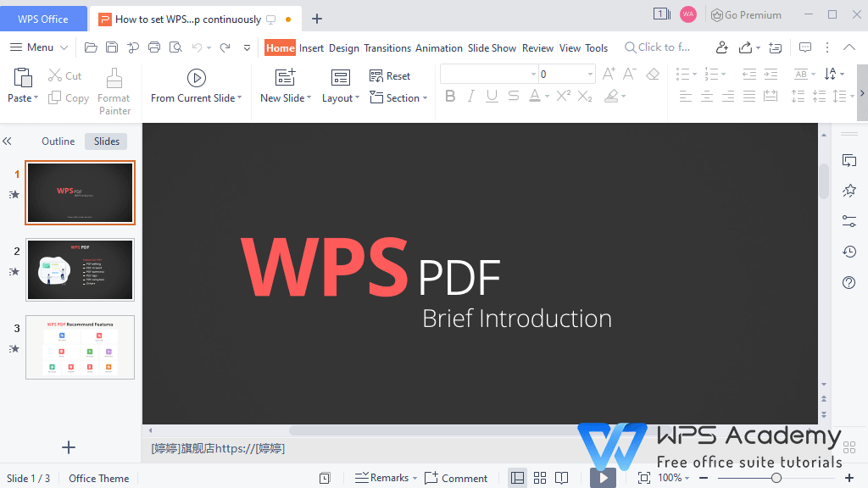Reset the slide layout

pos(390,75)
